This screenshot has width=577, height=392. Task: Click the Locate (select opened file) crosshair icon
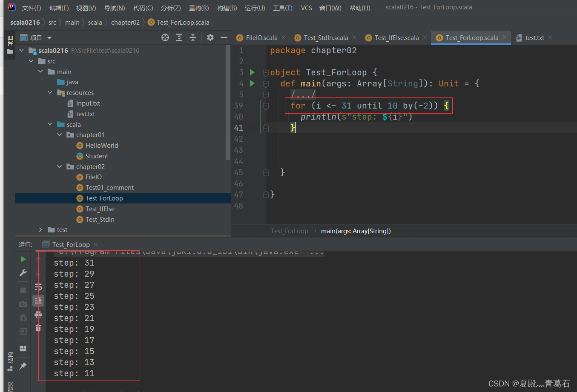click(x=165, y=37)
